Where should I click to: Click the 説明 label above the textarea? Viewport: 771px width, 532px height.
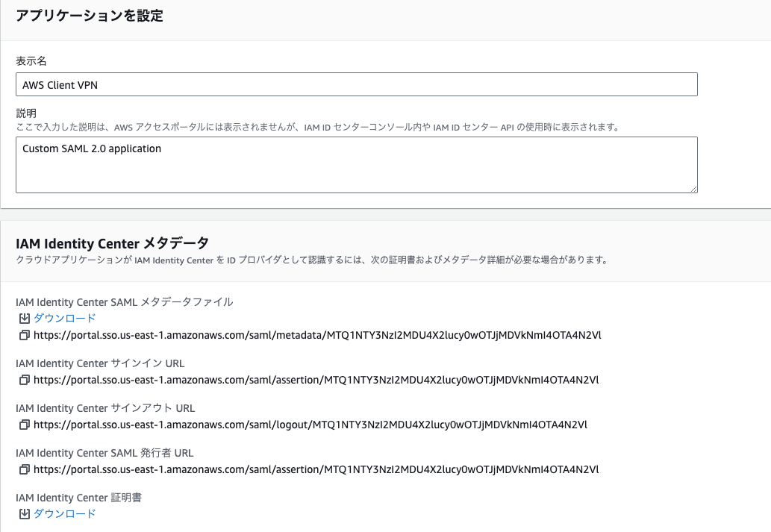click(26, 113)
